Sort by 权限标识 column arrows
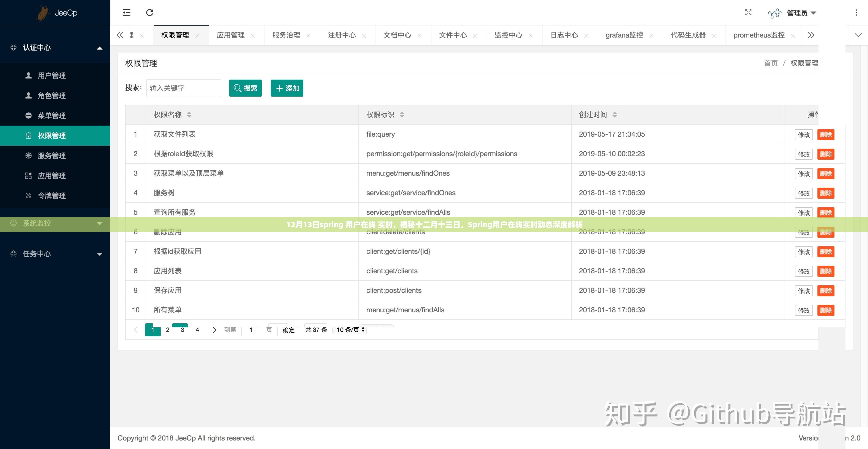The width and height of the screenshot is (868, 449). tap(402, 115)
